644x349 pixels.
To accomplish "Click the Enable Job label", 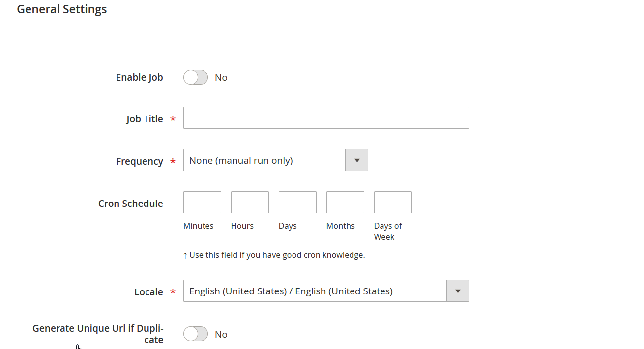I will click(140, 77).
